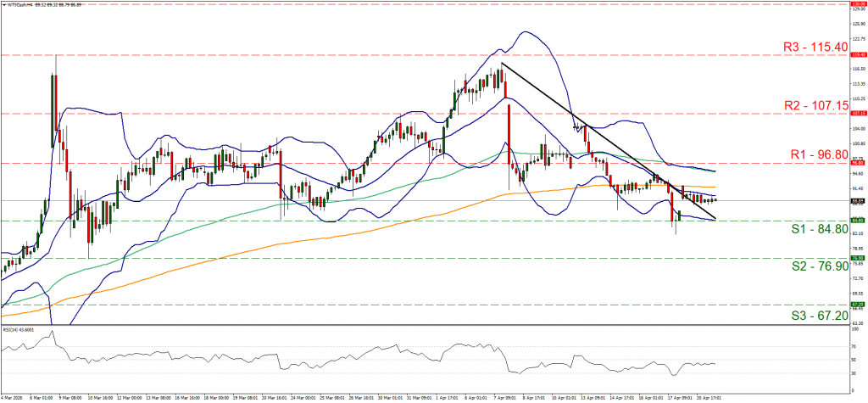
Task: Click the RSI 70 level axis label
Action: [855, 346]
